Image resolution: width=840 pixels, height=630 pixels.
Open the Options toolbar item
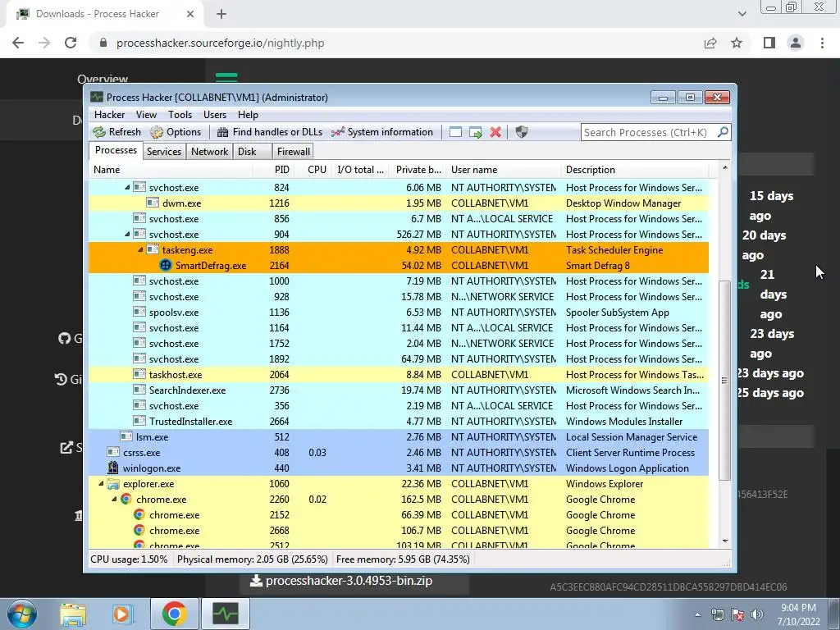point(176,132)
